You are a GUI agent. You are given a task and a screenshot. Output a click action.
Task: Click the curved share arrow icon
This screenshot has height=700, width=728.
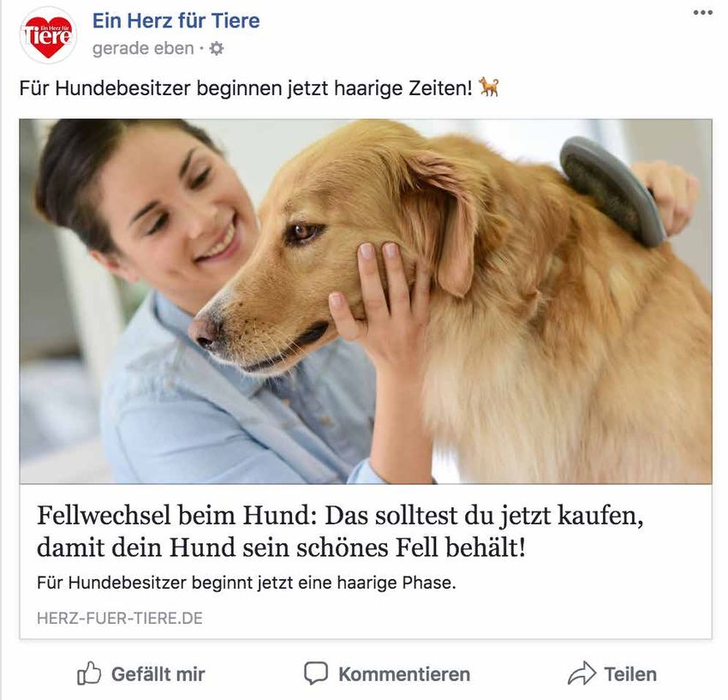(582, 673)
